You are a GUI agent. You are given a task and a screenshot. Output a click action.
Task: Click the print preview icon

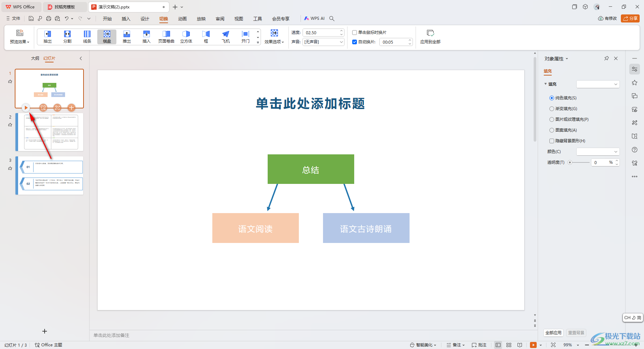pos(57,18)
